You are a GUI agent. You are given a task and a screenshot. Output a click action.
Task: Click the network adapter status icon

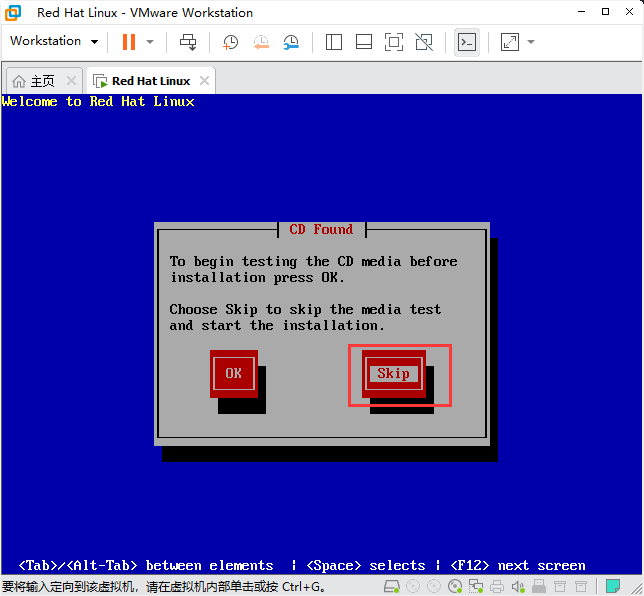476,586
